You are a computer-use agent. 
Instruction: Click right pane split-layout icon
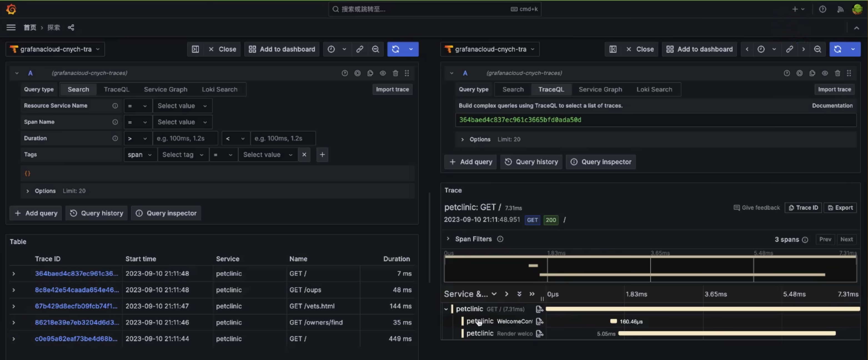tap(613, 49)
